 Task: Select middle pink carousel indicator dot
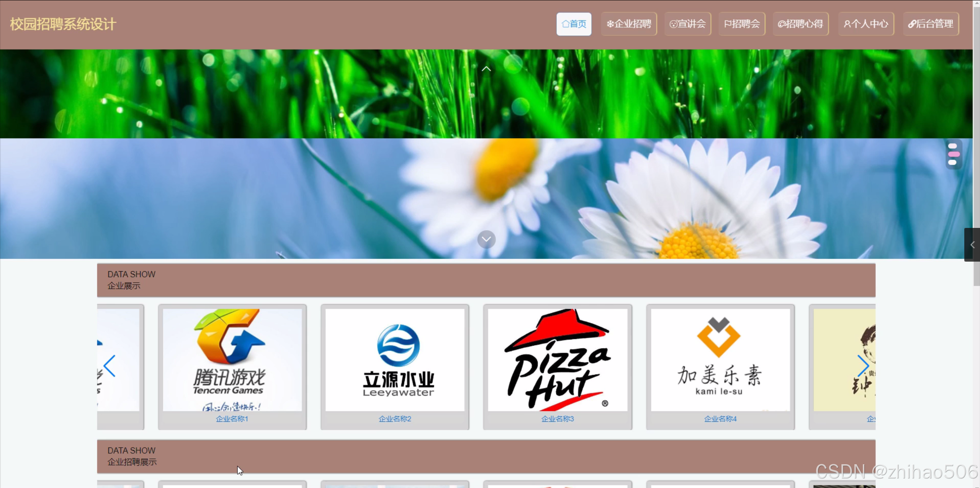coord(954,154)
